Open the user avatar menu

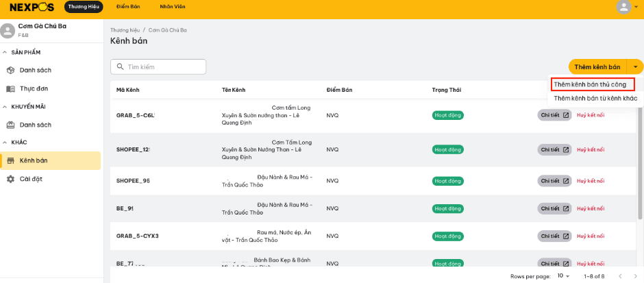click(624, 7)
